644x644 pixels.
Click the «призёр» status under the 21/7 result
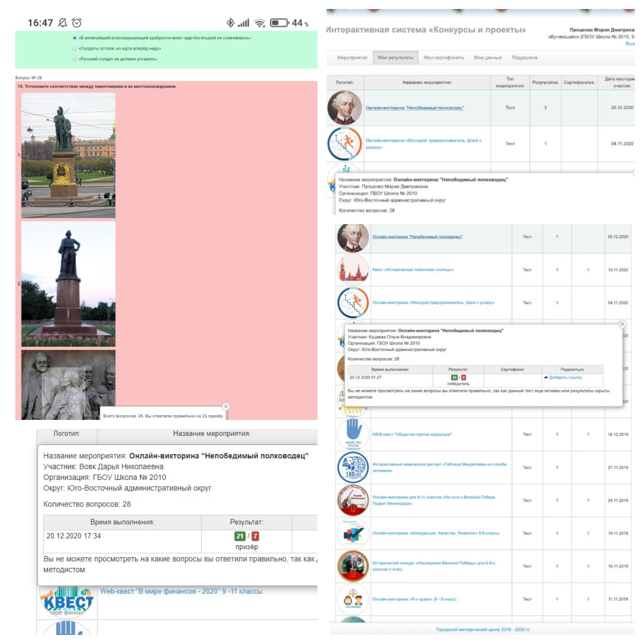[247, 547]
